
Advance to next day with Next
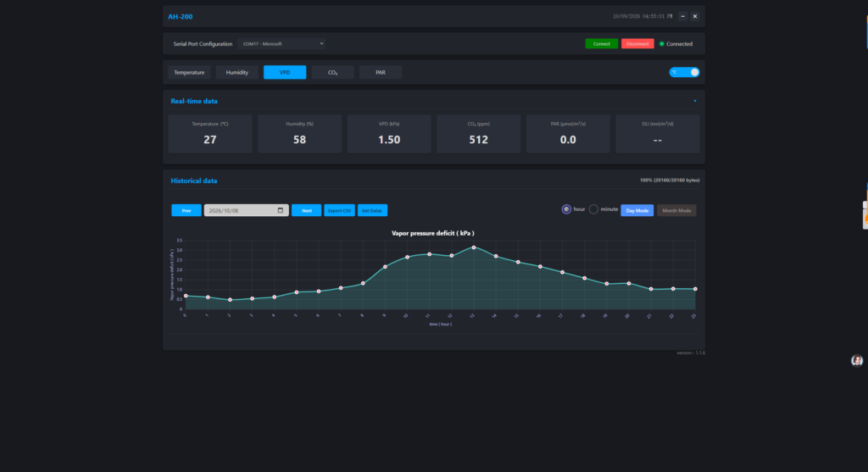tap(307, 210)
